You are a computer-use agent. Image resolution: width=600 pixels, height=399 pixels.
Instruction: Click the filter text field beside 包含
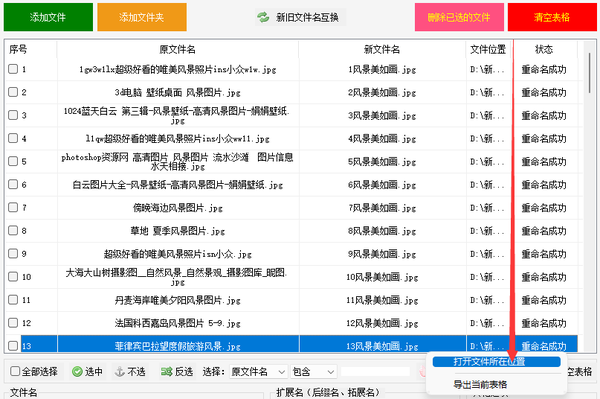(x=375, y=371)
